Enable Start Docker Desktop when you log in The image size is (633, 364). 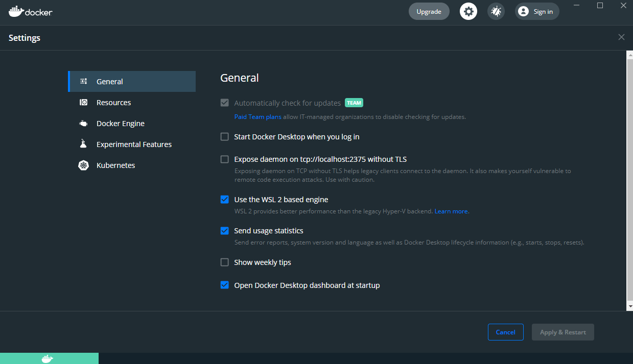(x=224, y=136)
